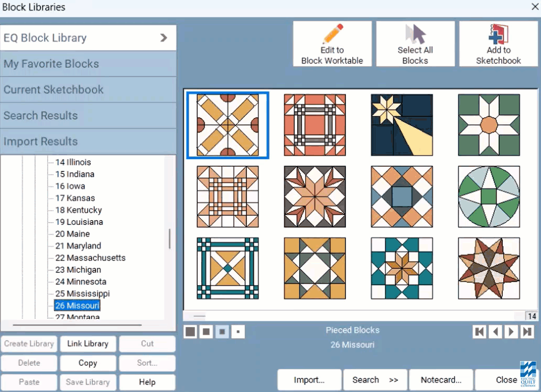Select the 17 Kansas library entry
This screenshot has width=541, height=392.
[x=77, y=198]
